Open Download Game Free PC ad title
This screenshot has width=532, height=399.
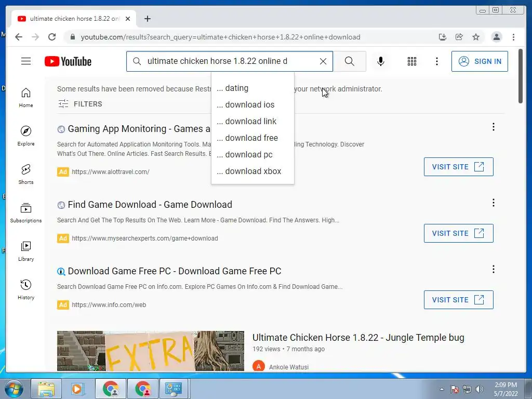(175, 271)
